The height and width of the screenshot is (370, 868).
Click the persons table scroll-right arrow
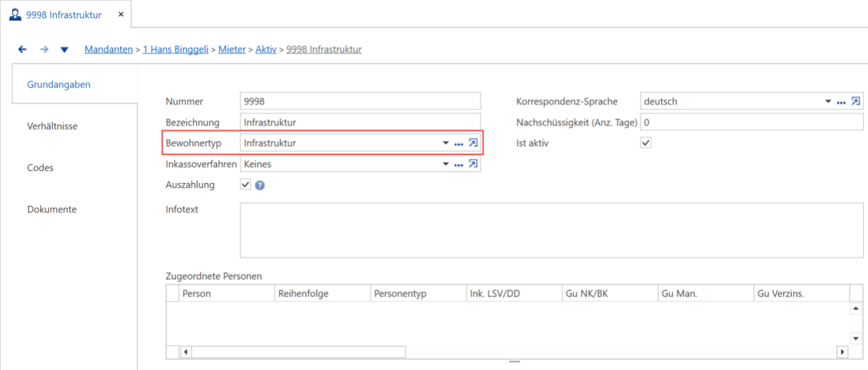[843, 351]
